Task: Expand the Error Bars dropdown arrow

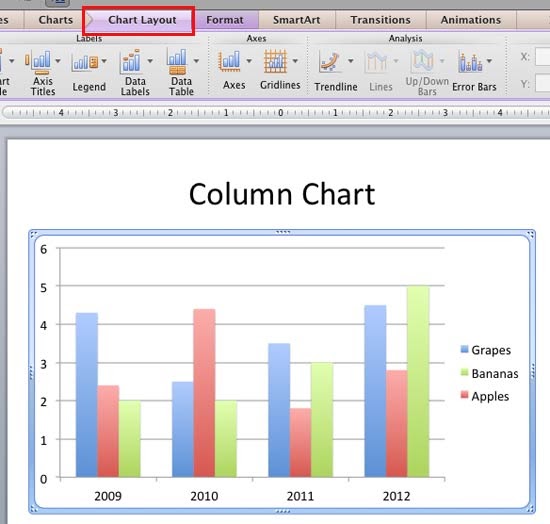Action: coord(489,61)
